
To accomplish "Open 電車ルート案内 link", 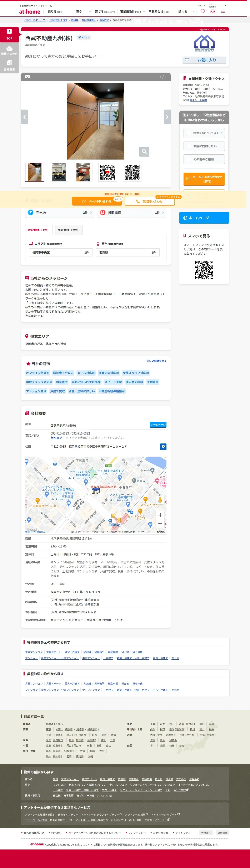I will pos(198,100).
